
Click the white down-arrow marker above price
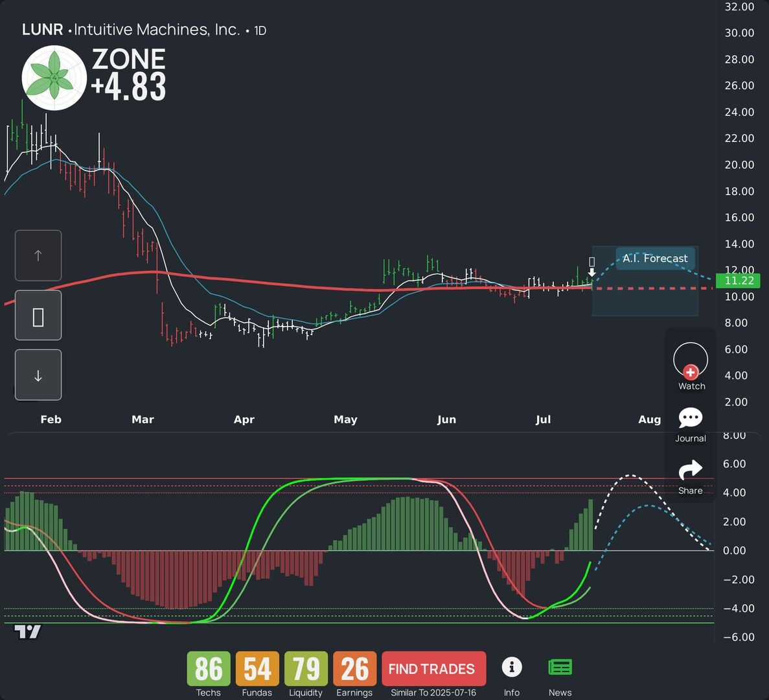point(592,272)
